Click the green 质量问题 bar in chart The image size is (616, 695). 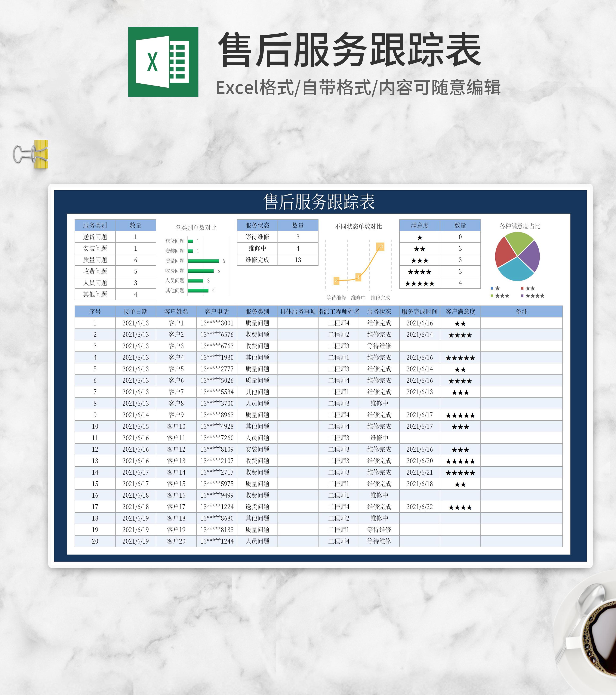(203, 261)
